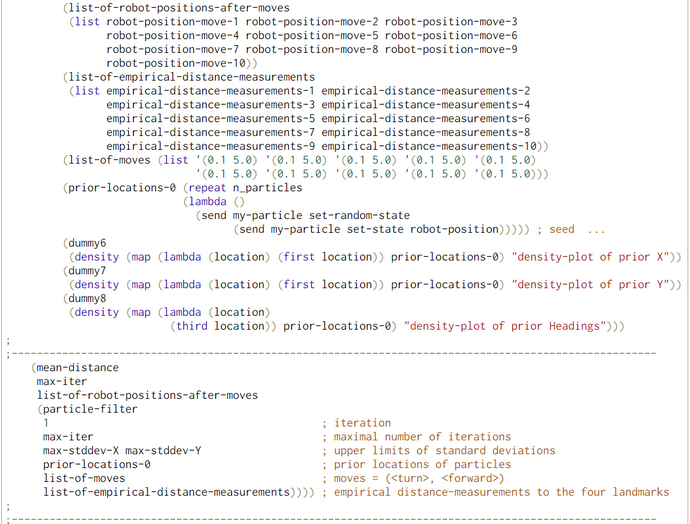Click 'robot-position-move-10' identifier
The width and height of the screenshot is (690, 524).
pos(176,63)
